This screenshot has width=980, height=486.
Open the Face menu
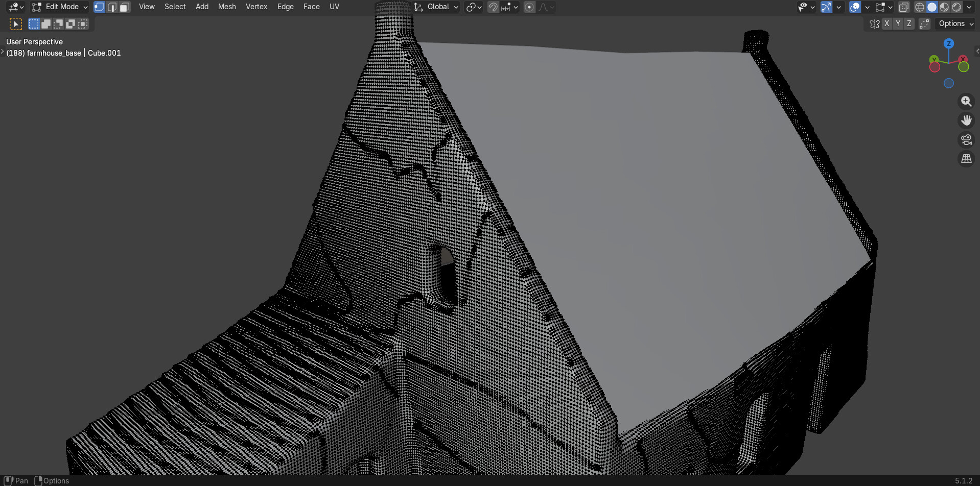pyautogui.click(x=311, y=7)
